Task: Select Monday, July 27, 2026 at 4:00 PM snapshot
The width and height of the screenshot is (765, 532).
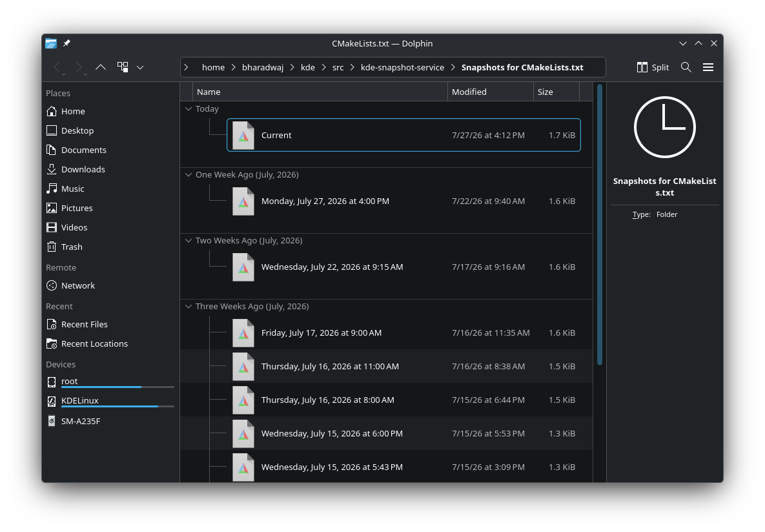Action: [403, 201]
